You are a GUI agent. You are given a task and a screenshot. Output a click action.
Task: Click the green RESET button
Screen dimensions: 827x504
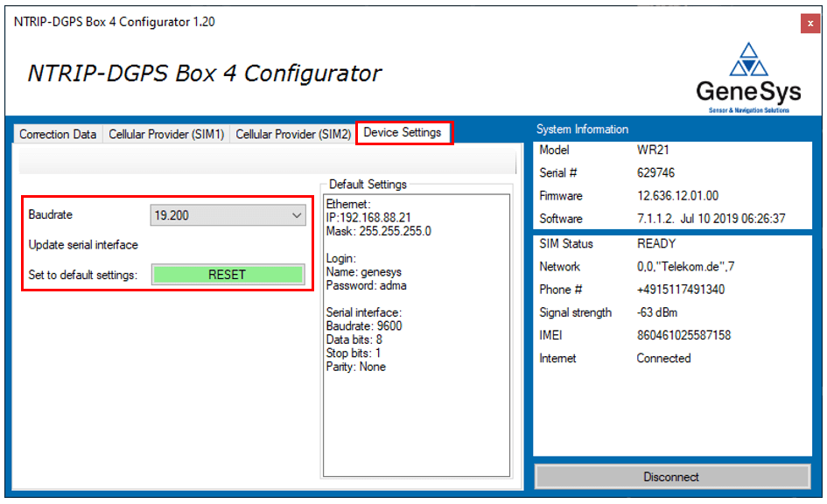coord(228,275)
